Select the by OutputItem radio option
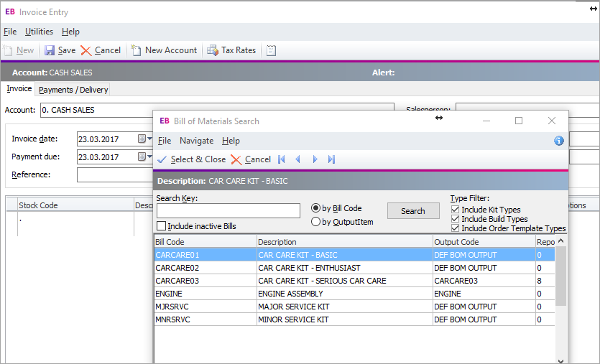The width and height of the screenshot is (600, 364). [315, 222]
